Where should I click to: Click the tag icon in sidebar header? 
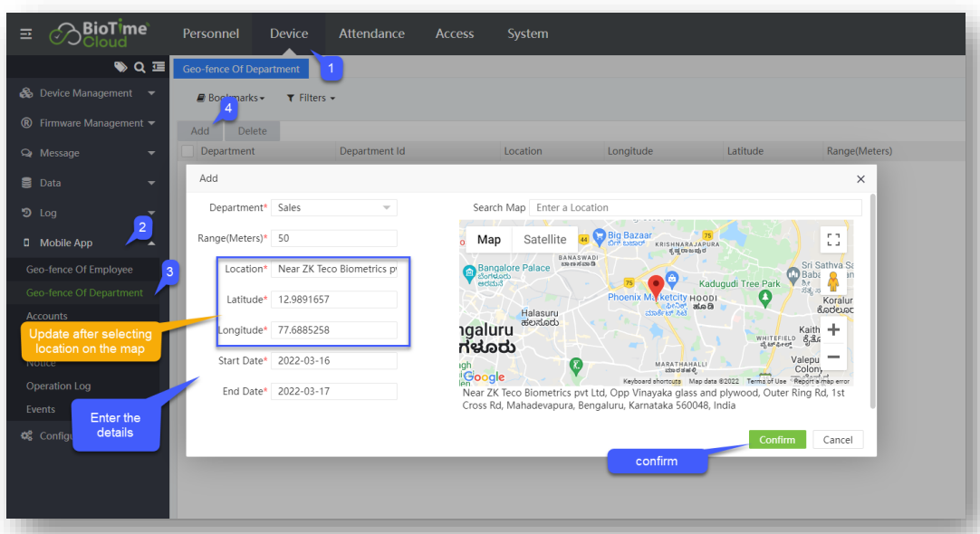point(120,66)
